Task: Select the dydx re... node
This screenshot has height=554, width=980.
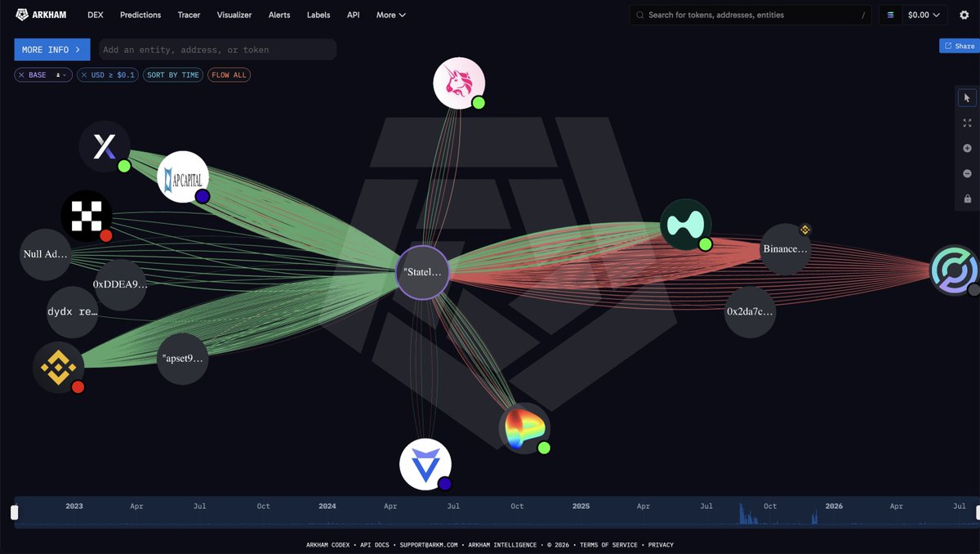Action: click(73, 312)
